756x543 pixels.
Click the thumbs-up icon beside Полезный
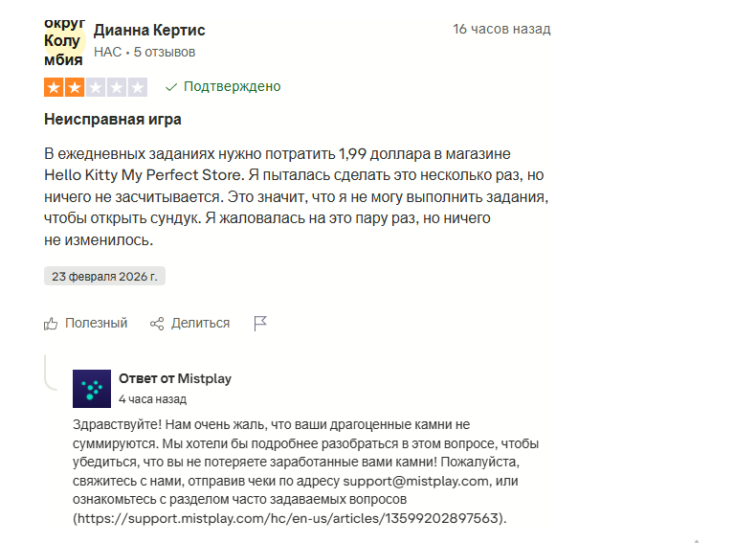click(52, 324)
